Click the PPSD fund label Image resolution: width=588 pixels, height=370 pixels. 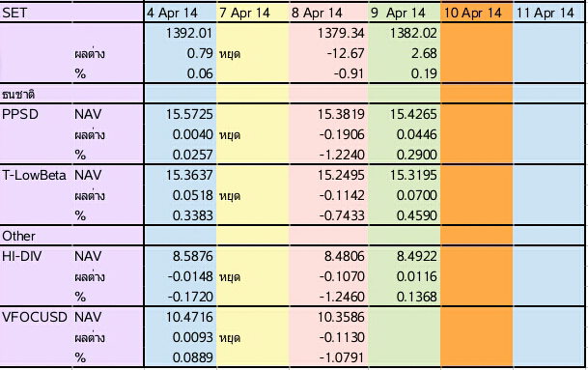coord(20,114)
